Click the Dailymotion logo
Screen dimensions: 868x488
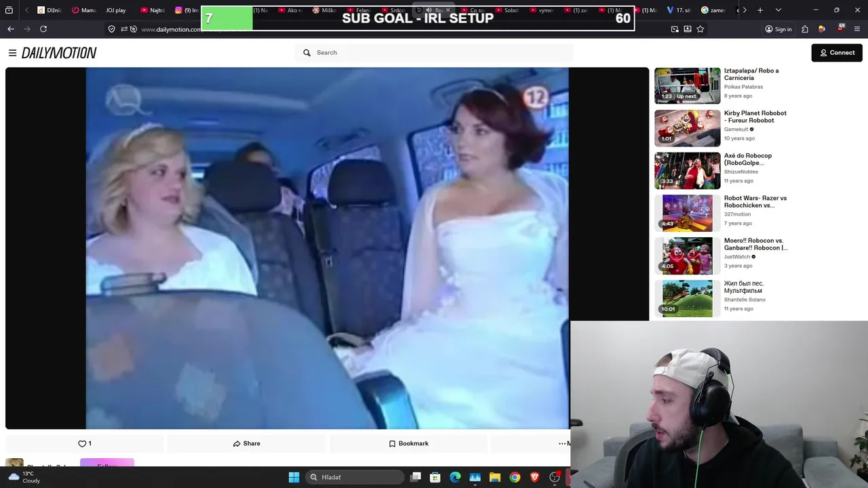pos(59,53)
